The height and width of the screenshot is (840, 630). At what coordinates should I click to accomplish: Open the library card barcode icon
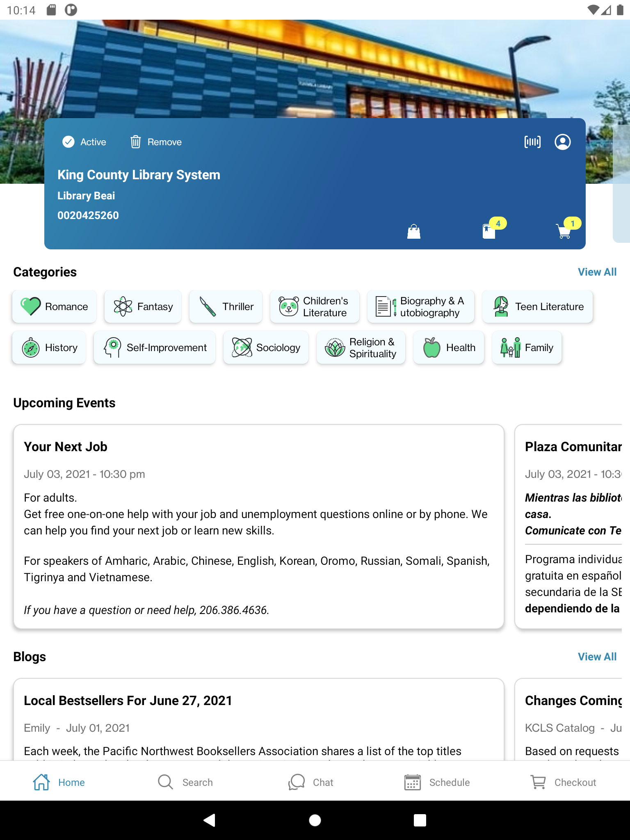coord(532,142)
